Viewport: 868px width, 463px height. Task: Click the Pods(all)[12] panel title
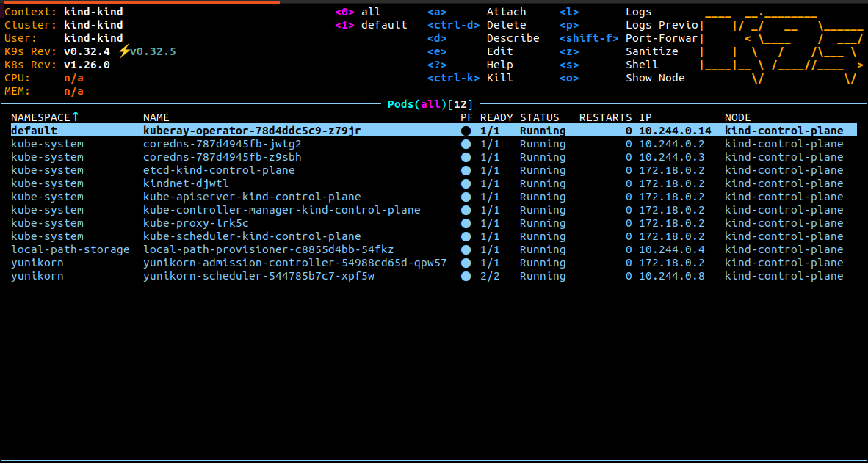point(430,104)
